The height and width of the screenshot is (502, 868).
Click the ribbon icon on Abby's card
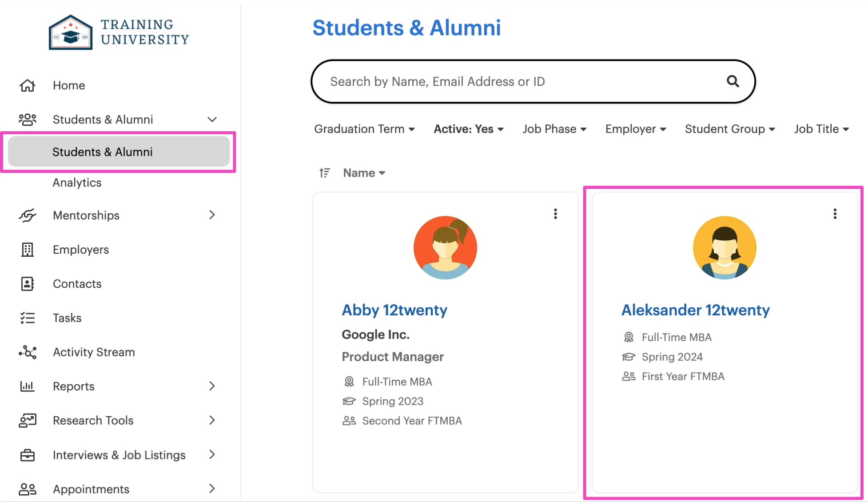coord(349,382)
